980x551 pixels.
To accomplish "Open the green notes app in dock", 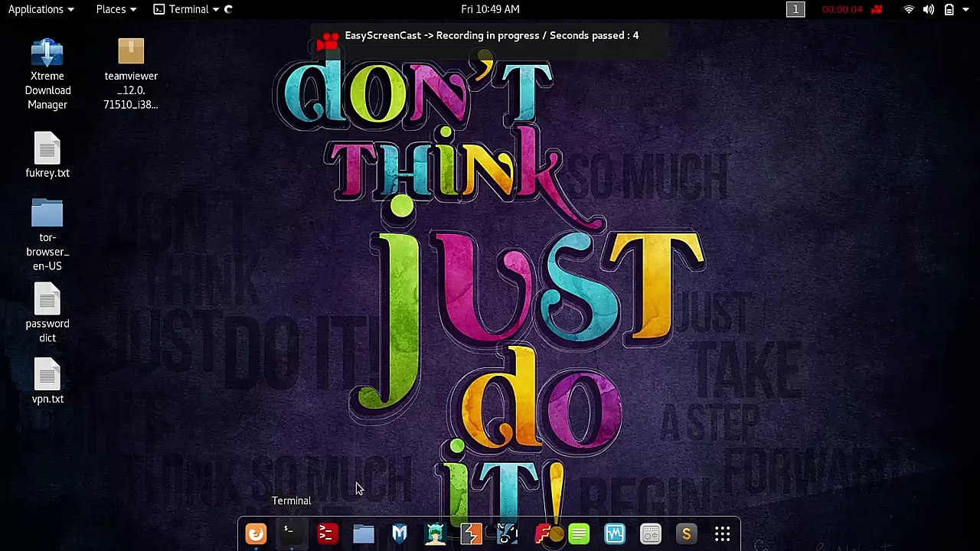I will [x=579, y=533].
